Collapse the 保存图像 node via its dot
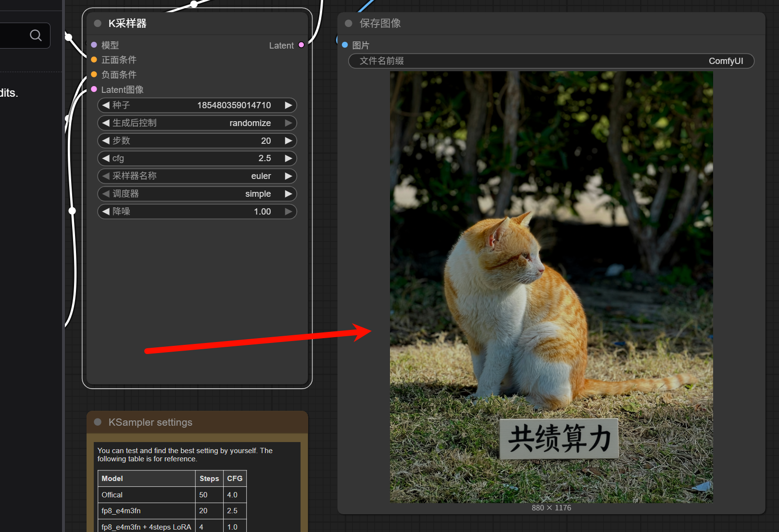Screen dimensions: 779x532 (349, 23)
